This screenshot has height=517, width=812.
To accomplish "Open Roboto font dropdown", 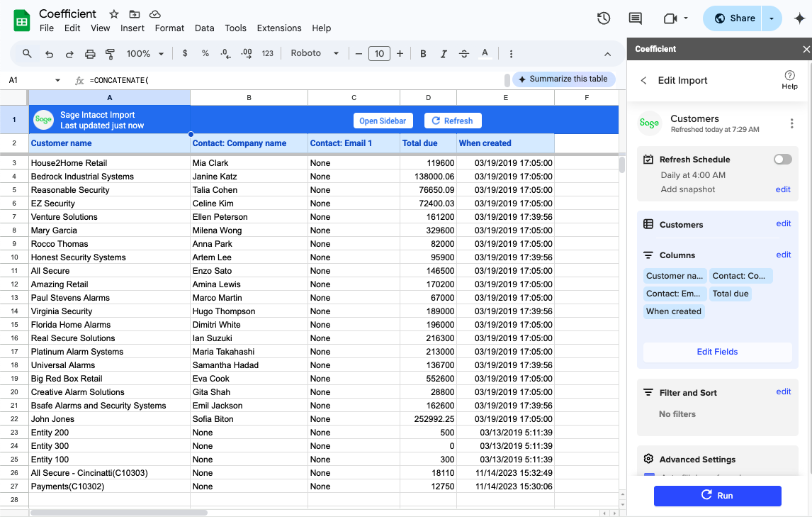I will click(315, 53).
